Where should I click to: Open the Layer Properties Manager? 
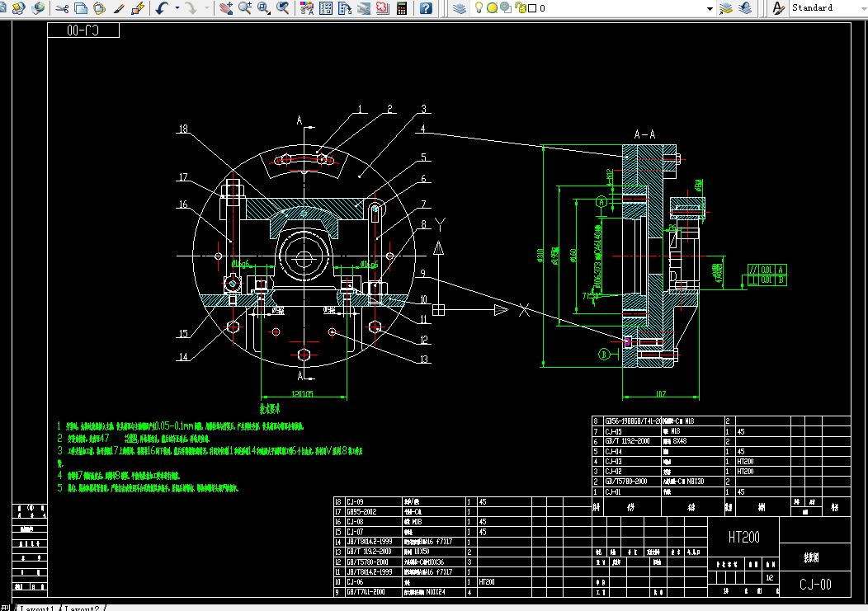[460, 8]
